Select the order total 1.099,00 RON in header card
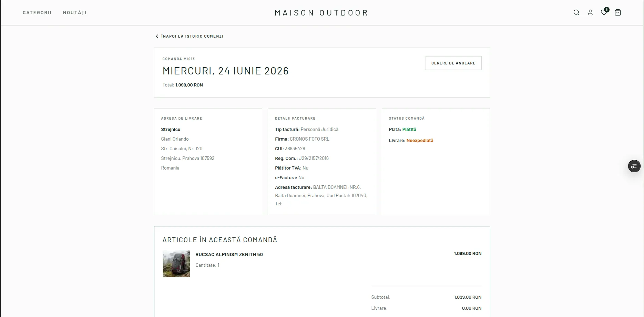 (189, 85)
